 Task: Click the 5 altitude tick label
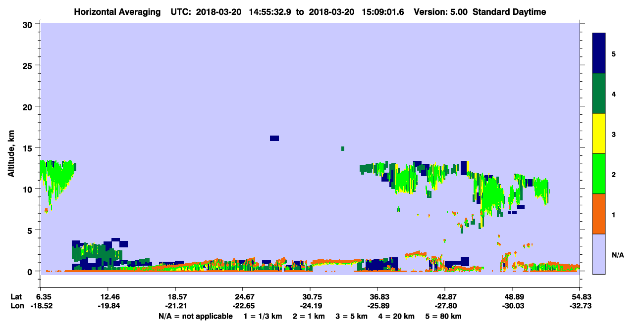[x=31, y=230]
